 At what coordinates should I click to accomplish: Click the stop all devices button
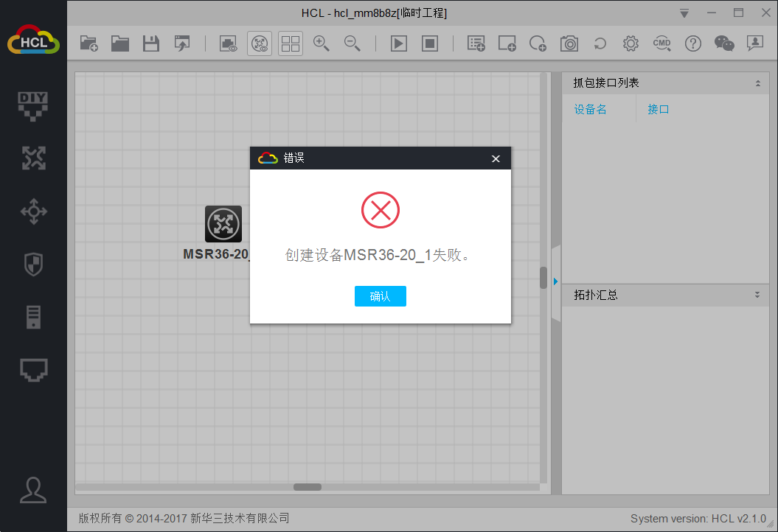[430, 43]
